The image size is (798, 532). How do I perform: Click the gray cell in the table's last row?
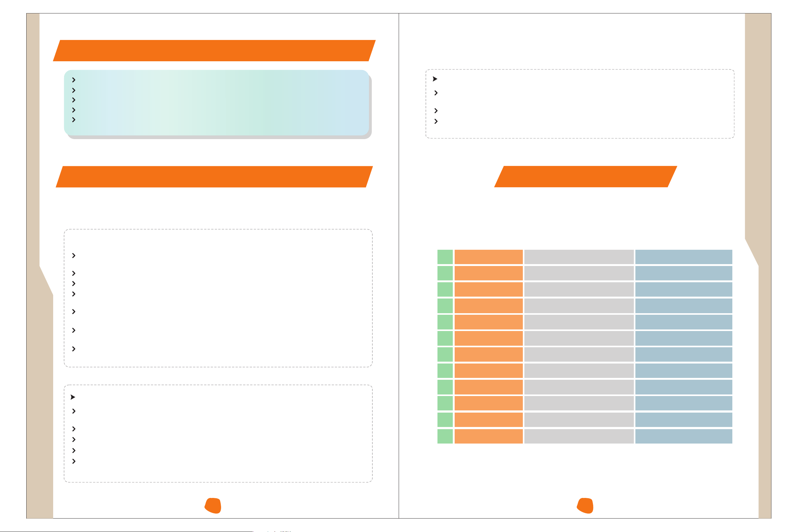pos(579,436)
